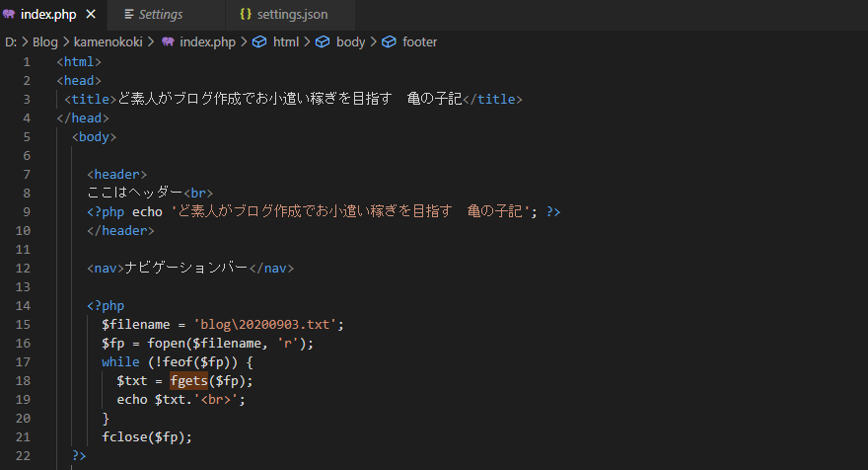Image resolution: width=868 pixels, height=470 pixels.
Task: Open the Settings tab
Action: coord(161,15)
